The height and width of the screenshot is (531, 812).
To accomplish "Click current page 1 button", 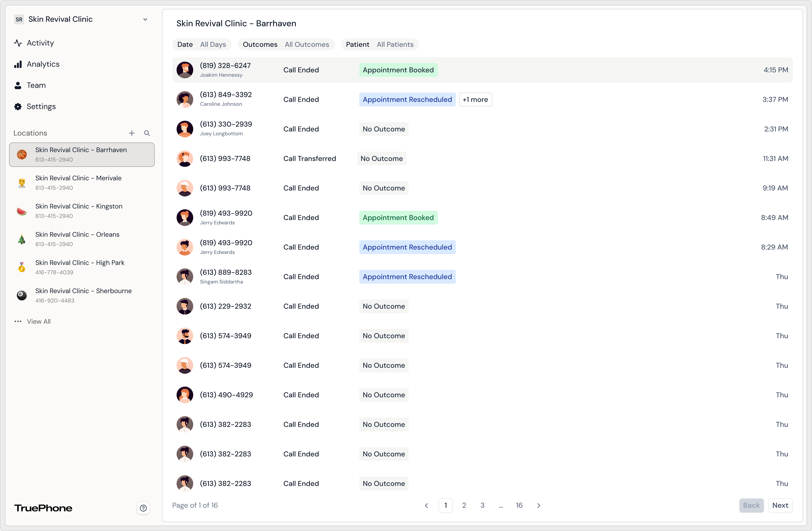I will tap(446, 505).
